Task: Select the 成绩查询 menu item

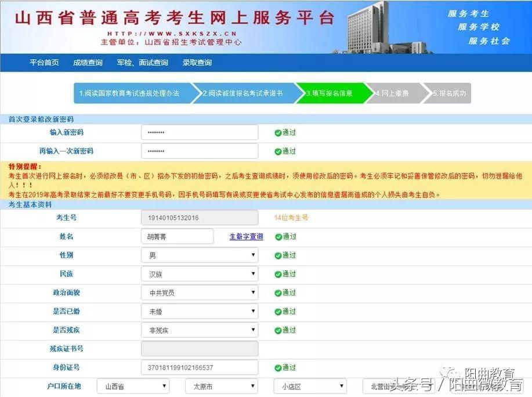Action: 87,63
